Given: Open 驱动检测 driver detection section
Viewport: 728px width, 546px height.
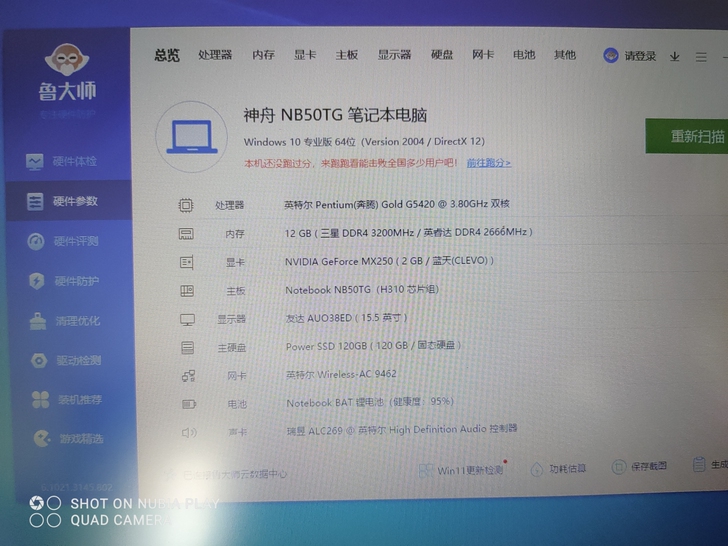Looking at the screenshot, I should point(66,360).
